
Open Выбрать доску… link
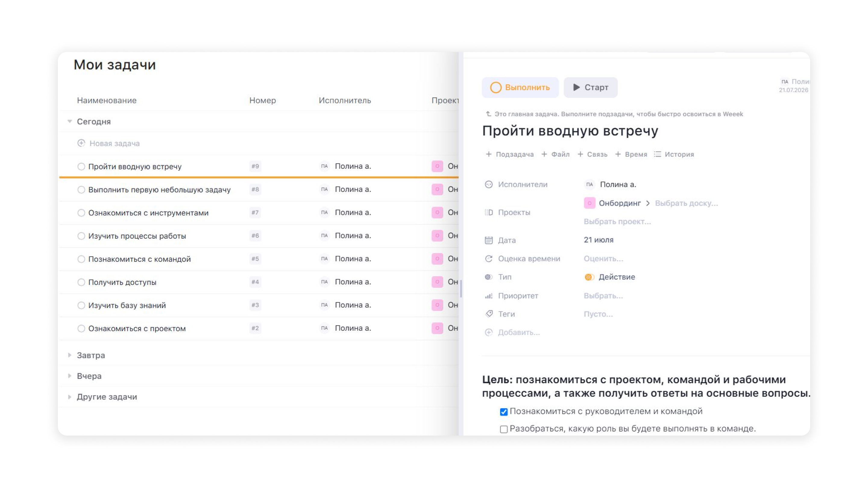point(686,203)
